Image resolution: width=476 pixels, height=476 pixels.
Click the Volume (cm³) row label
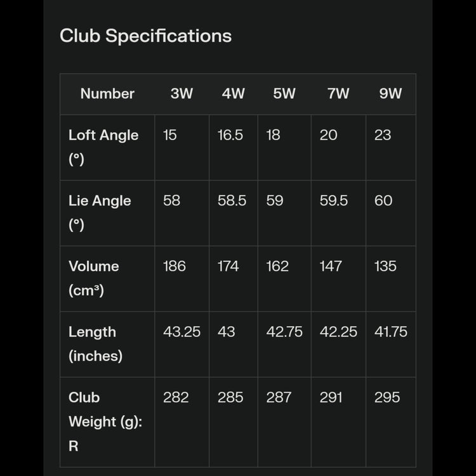(x=94, y=278)
